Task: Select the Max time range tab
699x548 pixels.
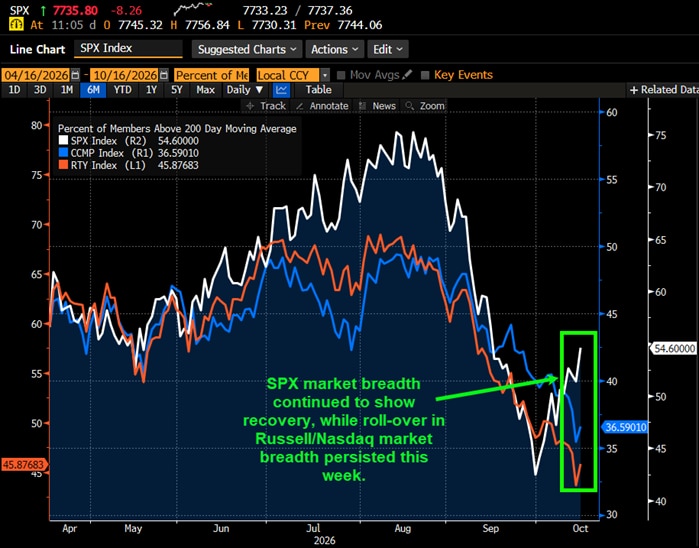Action: pos(206,90)
